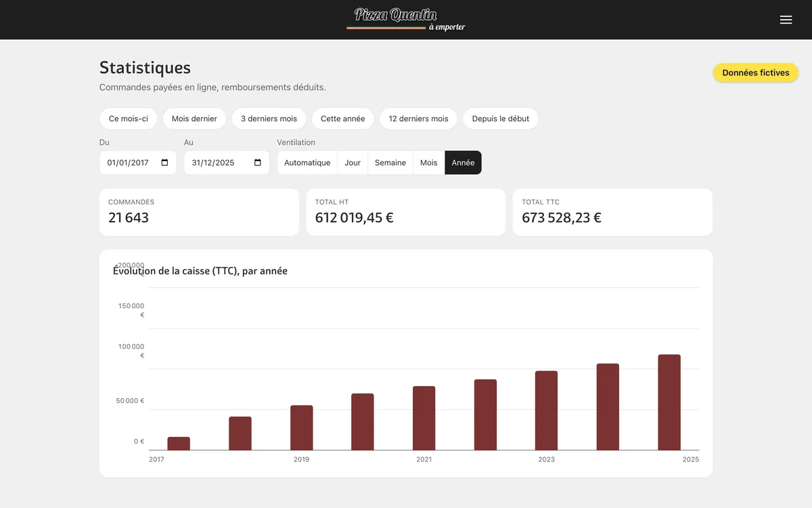
Task: Edit the Au end date field
Action: pos(227,163)
